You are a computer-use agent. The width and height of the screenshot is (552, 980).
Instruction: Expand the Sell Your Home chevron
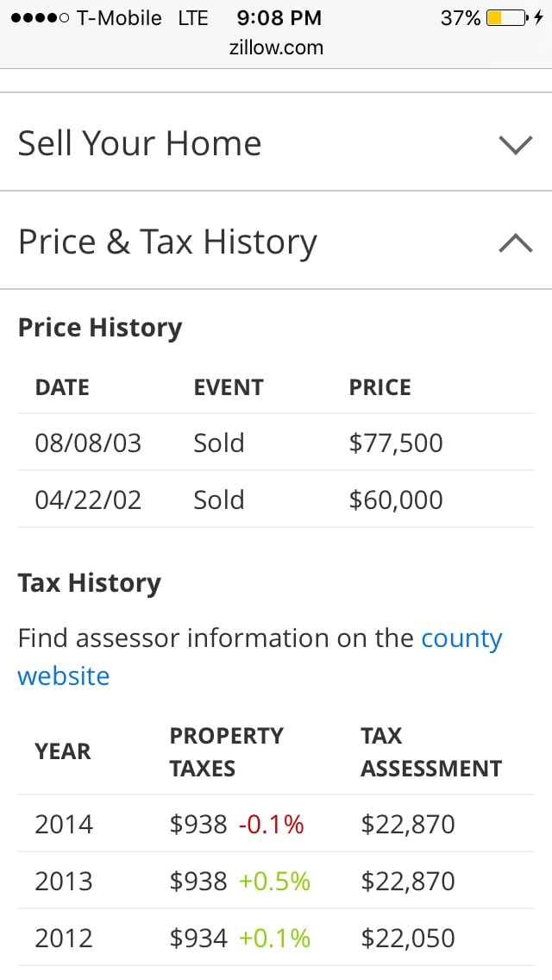516,144
